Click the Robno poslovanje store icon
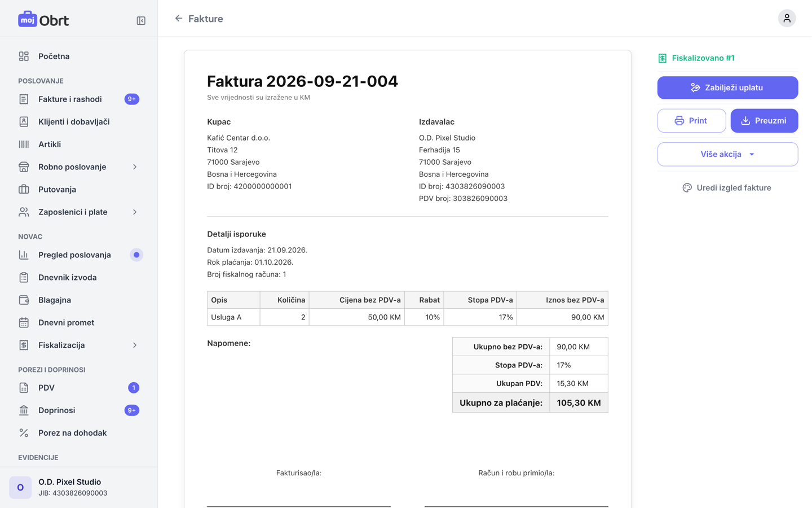The height and width of the screenshot is (508, 812). tap(24, 167)
